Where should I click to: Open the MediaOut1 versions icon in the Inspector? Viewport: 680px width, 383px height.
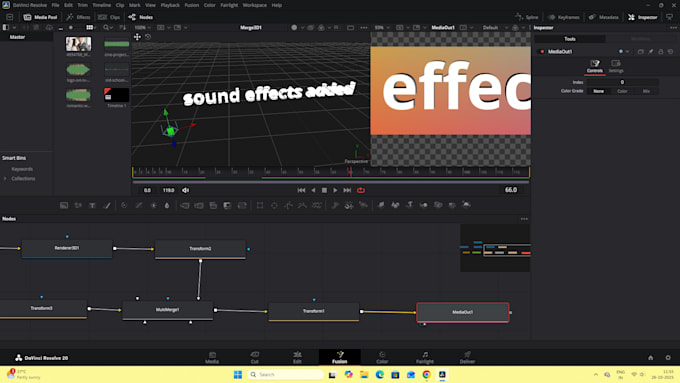(641, 52)
